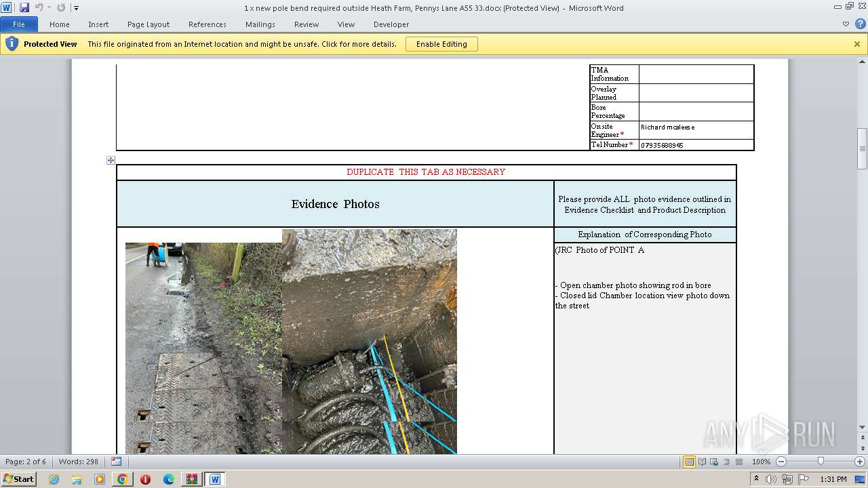
Task: Click the Next Page double-arrow button
Action: tap(862, 449)
